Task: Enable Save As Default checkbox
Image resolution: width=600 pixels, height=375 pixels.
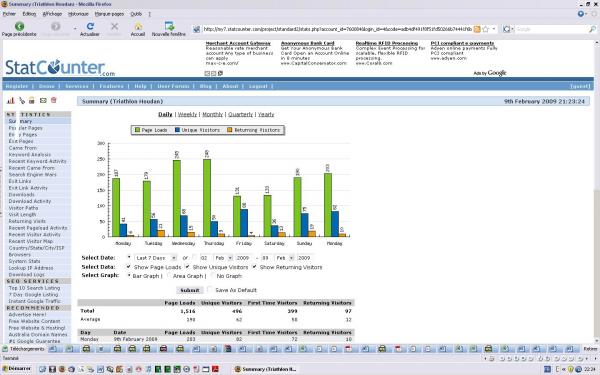Action: point(210,290)
